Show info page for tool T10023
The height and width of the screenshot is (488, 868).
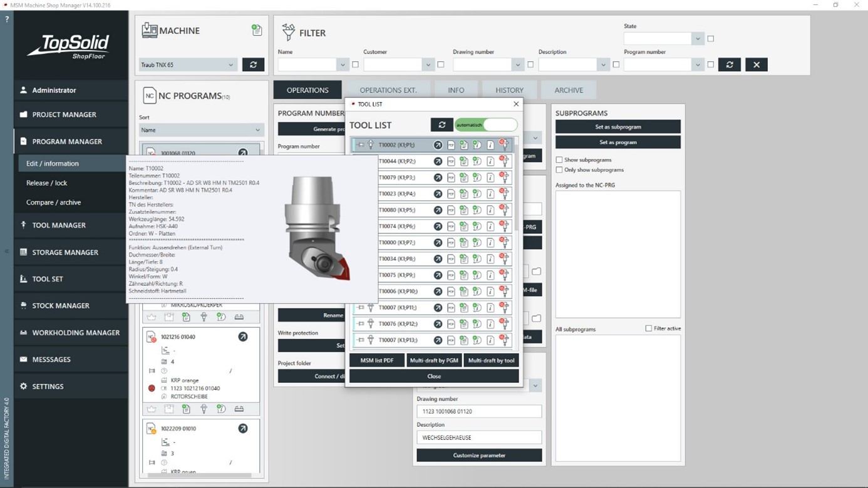pyautogui.click(x=490, y=194)
